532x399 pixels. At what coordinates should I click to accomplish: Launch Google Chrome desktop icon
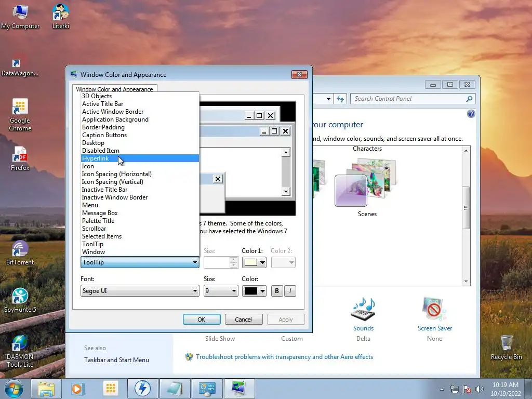20,115
